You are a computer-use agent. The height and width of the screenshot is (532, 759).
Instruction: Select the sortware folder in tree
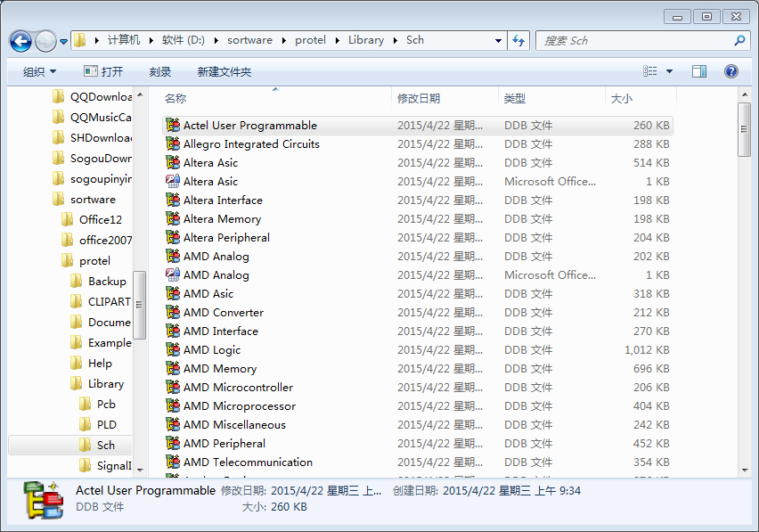pos(85,200)
